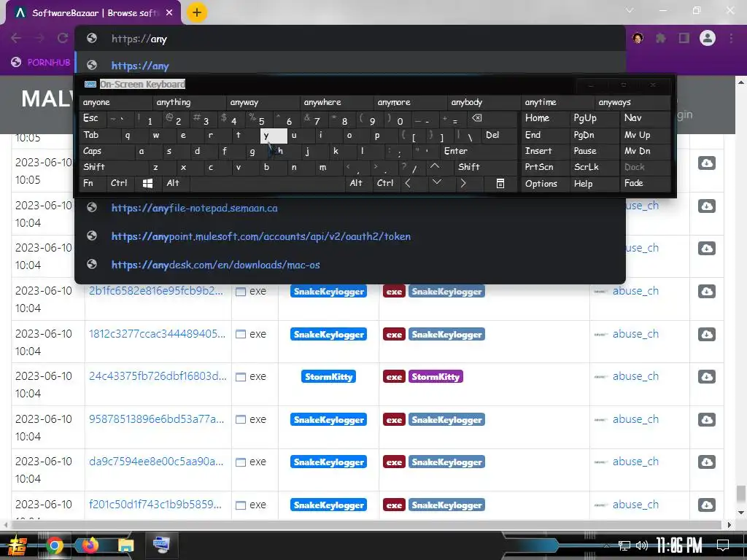Image resolution: width=747 pixels, height=560 pixels.
Task: Tap the Fade key on keyboard
Action: (645, 183)
